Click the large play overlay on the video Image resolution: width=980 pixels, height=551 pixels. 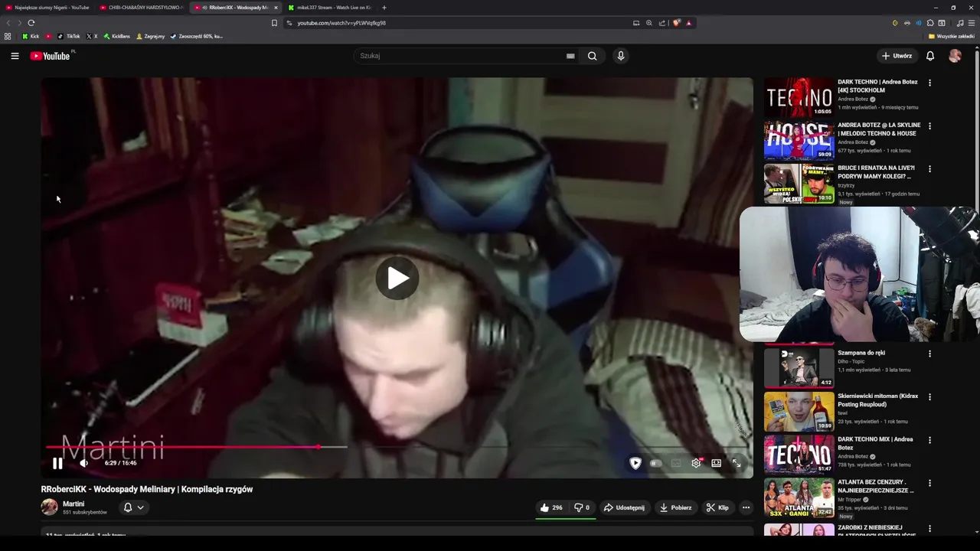[x=397, y=279]
